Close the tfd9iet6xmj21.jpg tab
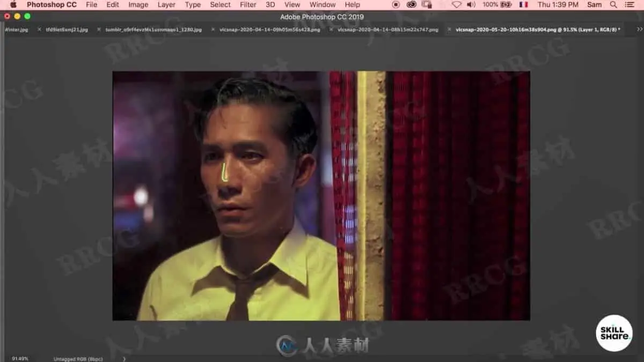 click(x=40, y=29)
